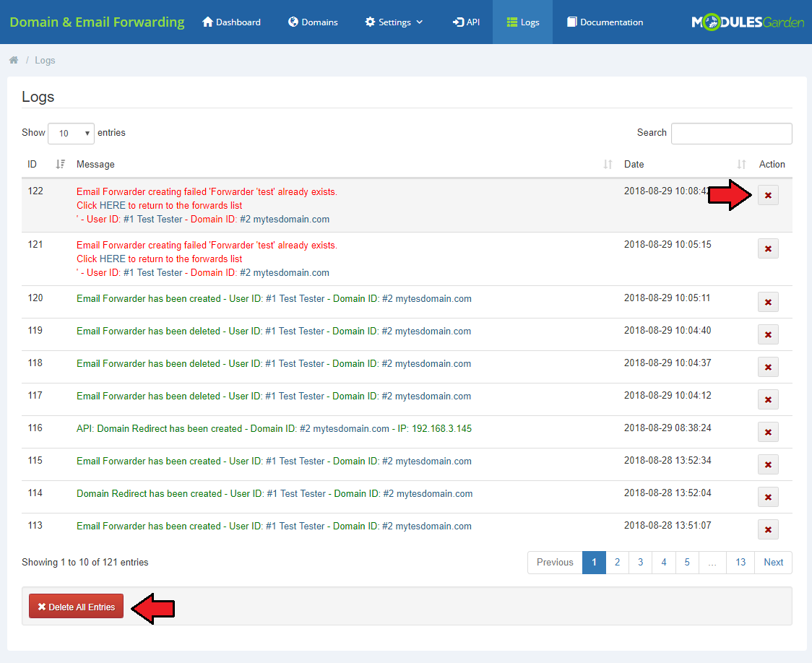812x663 pixels.
Task: Click ID column header
Action: point(32,164)
